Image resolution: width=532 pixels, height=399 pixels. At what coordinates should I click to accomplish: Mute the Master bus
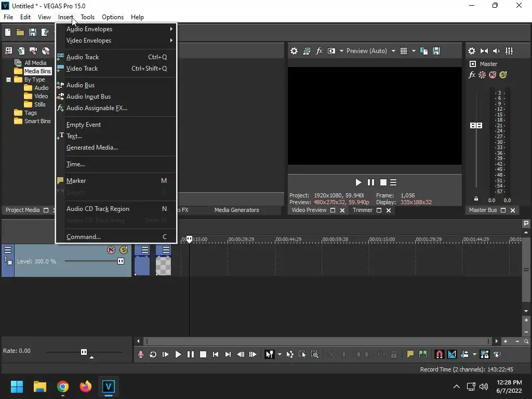click(x=493, y=75)
